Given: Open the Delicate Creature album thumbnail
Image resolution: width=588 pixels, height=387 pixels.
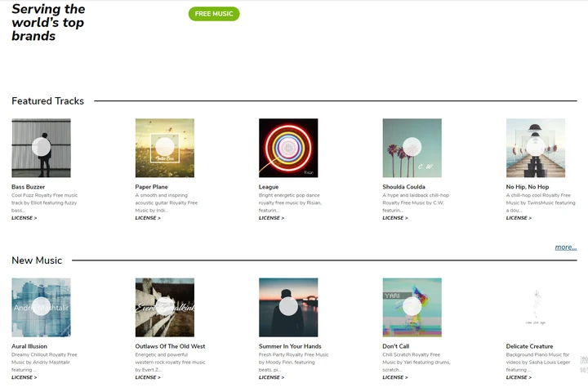Looking at the screenshot, I should pyautogui.click(x=536, y=307).
